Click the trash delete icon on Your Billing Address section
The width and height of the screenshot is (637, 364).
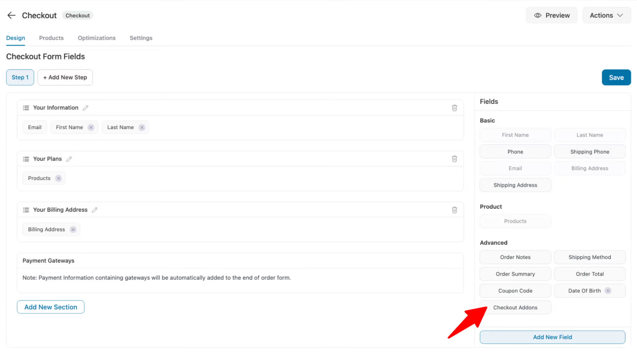(x=454, y=210)
